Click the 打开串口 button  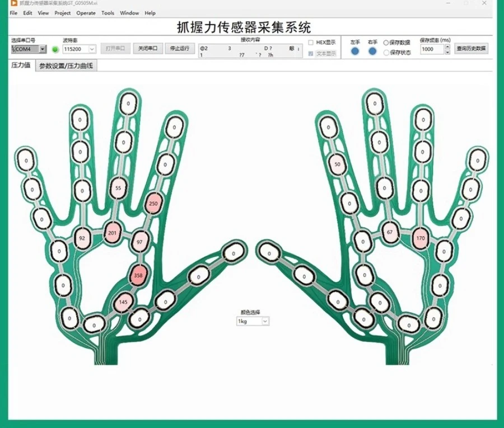(x=115, y=49)
